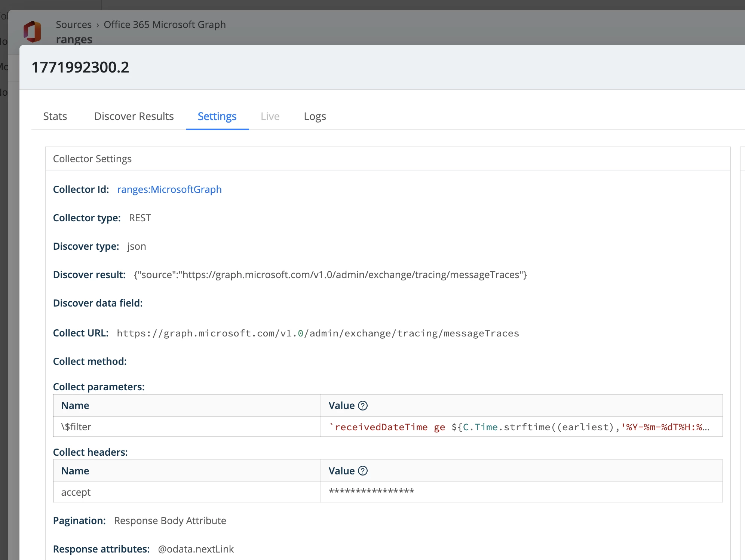
Task: Click the 1771992300.2 dialog title
Action: click(80, 67)
